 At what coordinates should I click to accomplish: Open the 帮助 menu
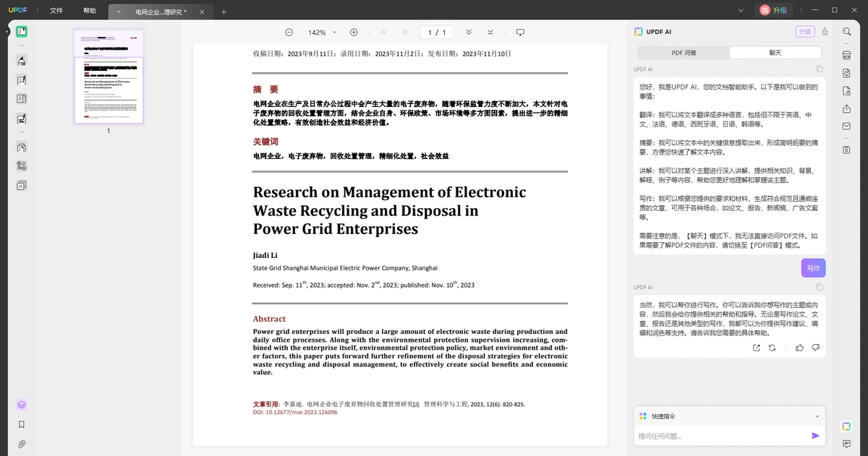pos(90,11)
